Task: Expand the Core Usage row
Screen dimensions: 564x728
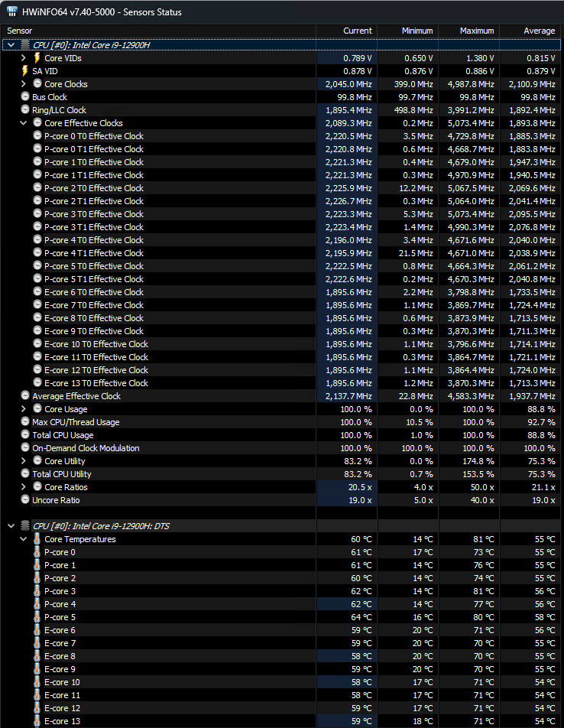Action: (24, 409)
